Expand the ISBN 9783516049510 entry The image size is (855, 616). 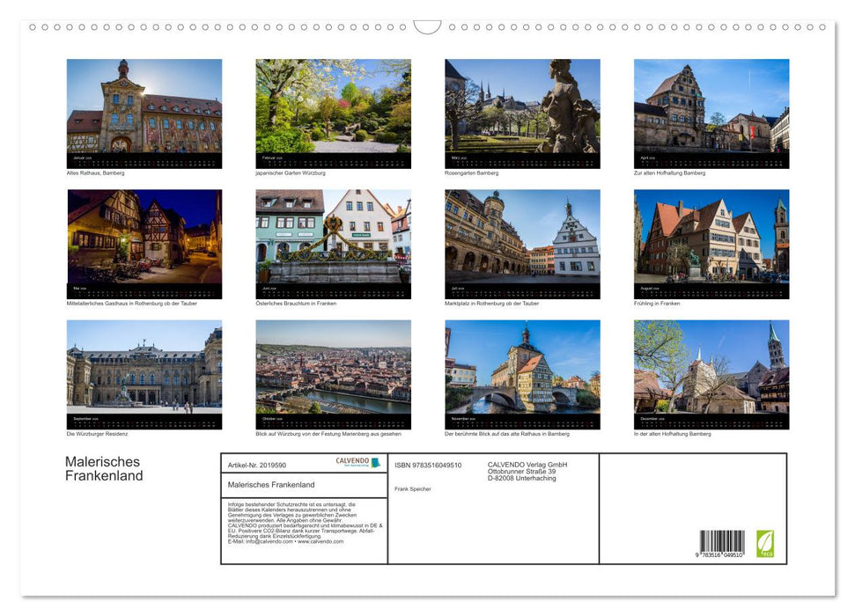(x=429, y=465)
